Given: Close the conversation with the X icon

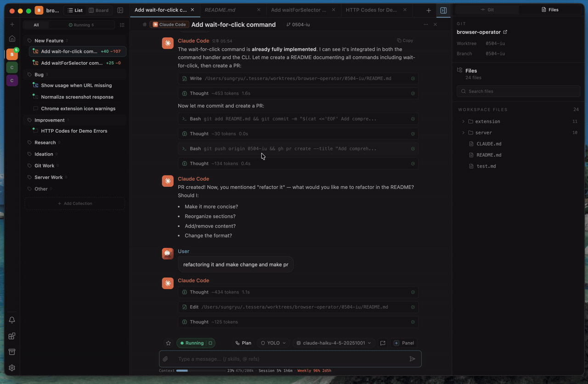Looking at the screenshot, I should [435, 24].
